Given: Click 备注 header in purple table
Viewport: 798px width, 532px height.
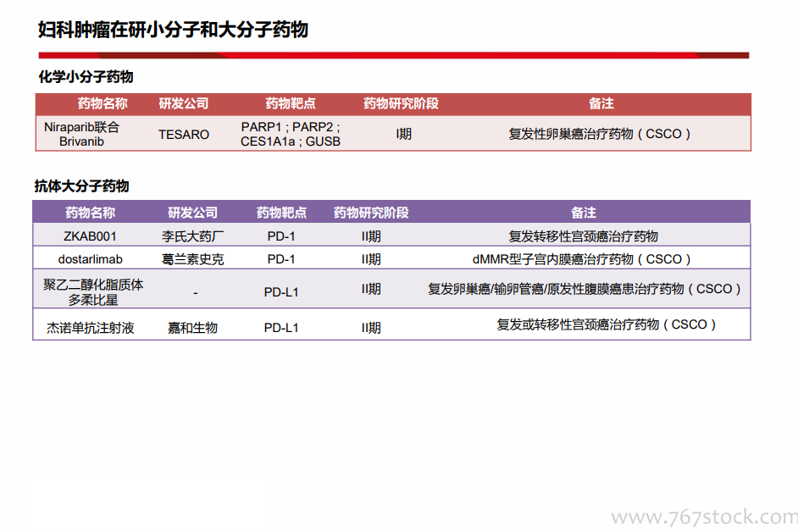Looking at the screenshot, I should [x=583, y=213].
